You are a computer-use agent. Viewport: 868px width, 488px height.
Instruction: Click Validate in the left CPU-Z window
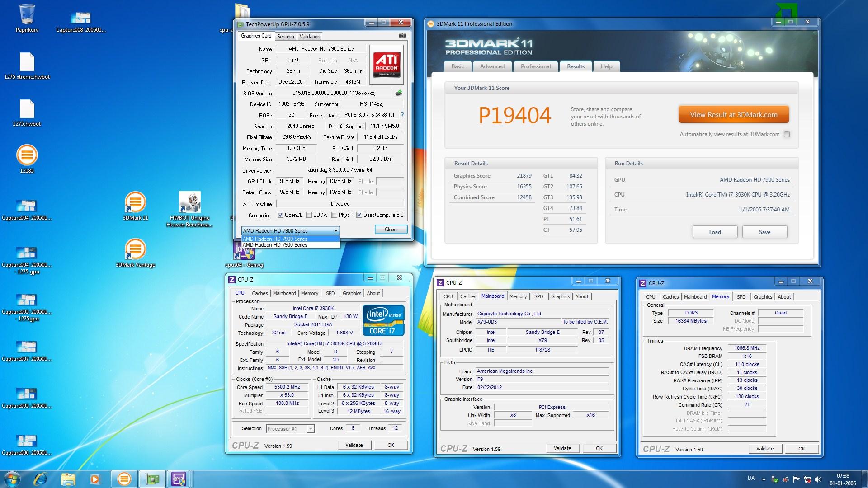354,445
